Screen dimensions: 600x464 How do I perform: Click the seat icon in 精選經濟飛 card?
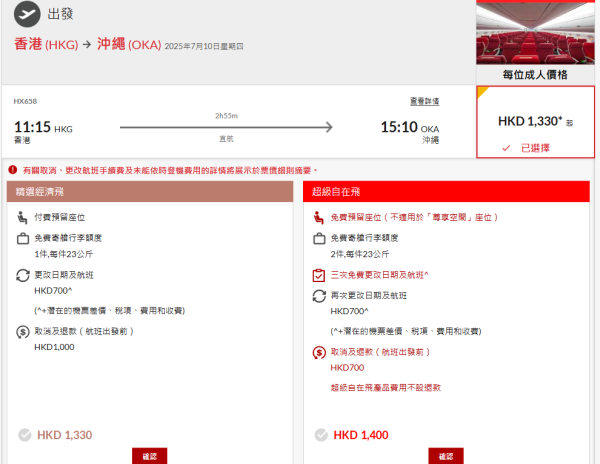coord(22,217)
